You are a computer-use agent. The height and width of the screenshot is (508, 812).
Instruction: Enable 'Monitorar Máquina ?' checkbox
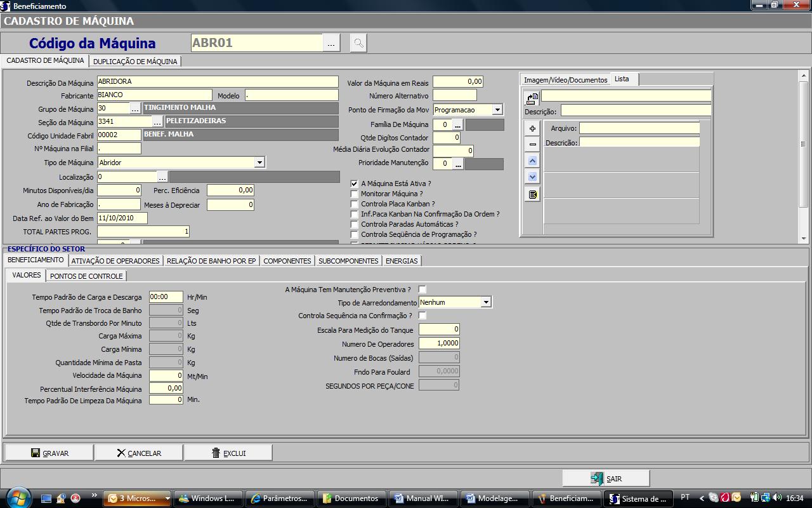[355, 194]
